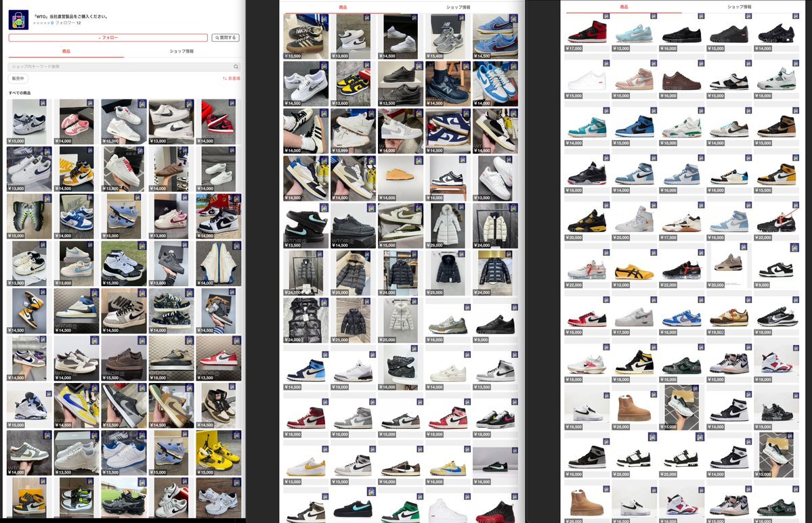Follow the shop with the +フォロー button

(x=108, y=38)
